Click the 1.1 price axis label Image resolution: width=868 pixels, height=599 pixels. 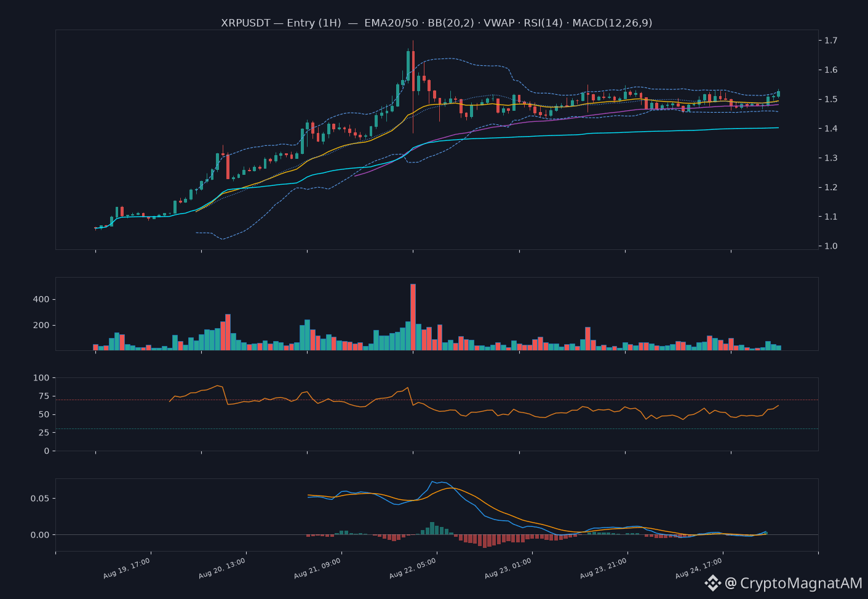830,217
